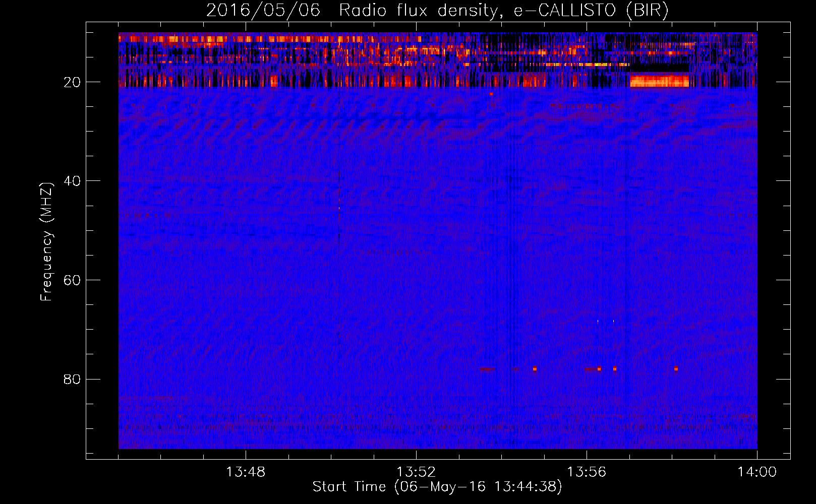816x504 pixels.
Task: Click the 60 frequency tick label
Action: [x=73, y=280]
